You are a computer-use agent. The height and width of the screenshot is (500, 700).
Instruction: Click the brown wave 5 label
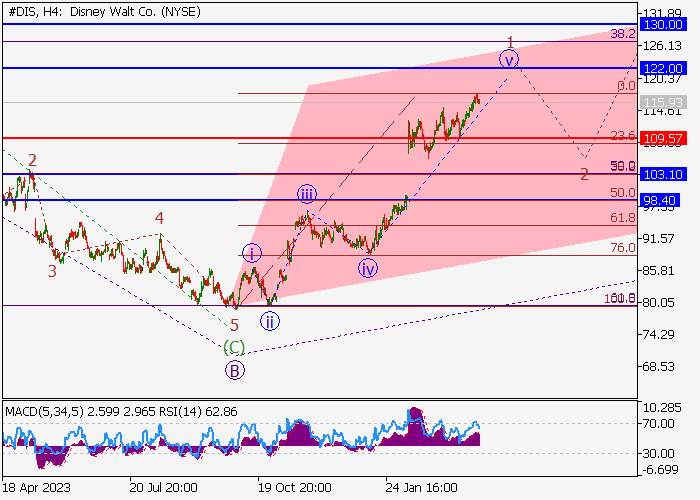234,325
